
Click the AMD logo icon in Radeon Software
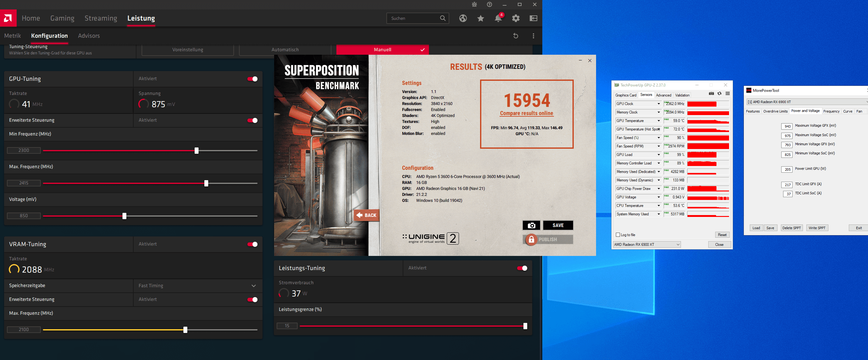8,18
